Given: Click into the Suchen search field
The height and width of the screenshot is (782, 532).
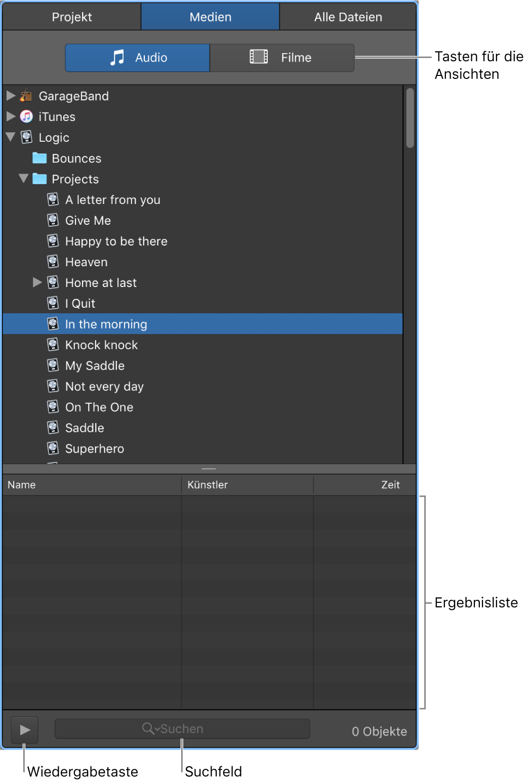Looking at the screenshot, I should click(x=228, y=729).
